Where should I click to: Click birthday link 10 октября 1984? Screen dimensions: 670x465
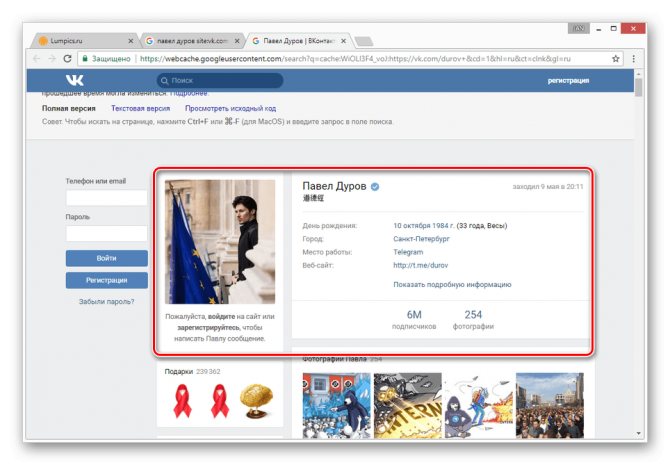coord(423,226)
